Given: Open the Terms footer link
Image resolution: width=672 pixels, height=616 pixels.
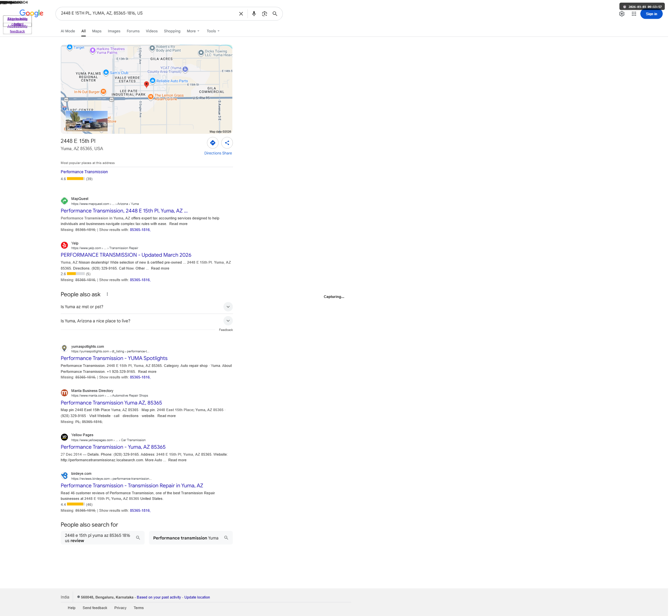Looking at the screenshot, I should tap(139, 611).
